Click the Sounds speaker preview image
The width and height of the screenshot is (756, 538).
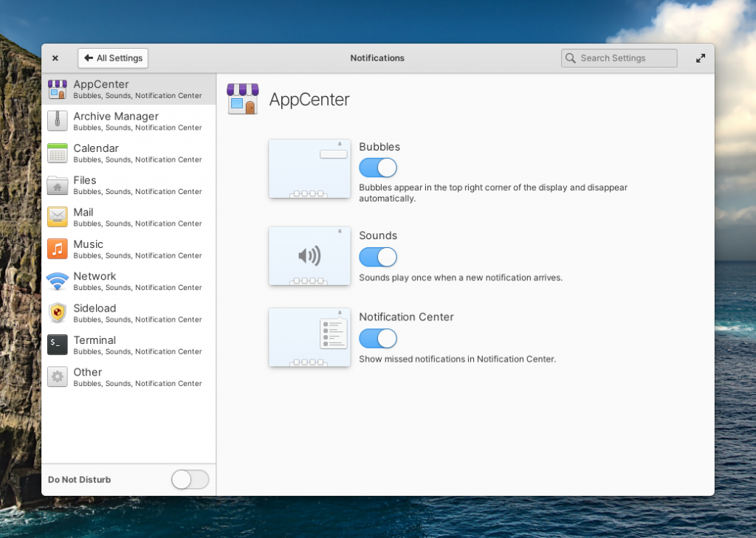[309, 256]
